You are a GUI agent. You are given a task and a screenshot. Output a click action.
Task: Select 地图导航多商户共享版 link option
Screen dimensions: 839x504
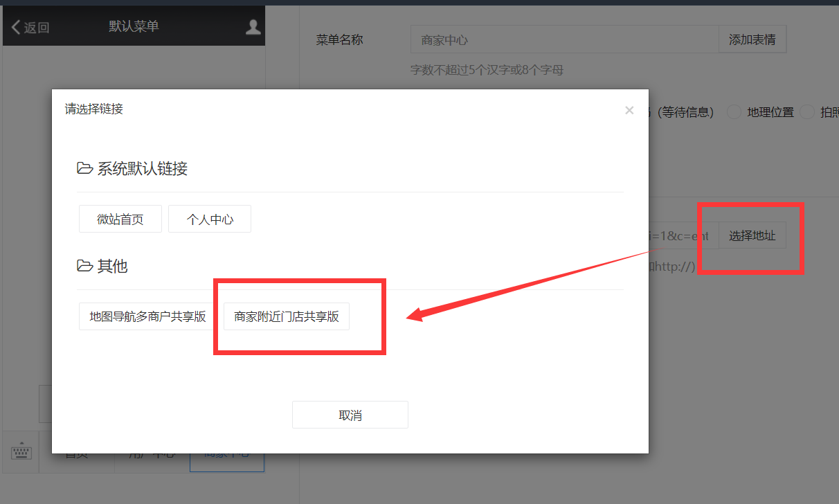148,316
